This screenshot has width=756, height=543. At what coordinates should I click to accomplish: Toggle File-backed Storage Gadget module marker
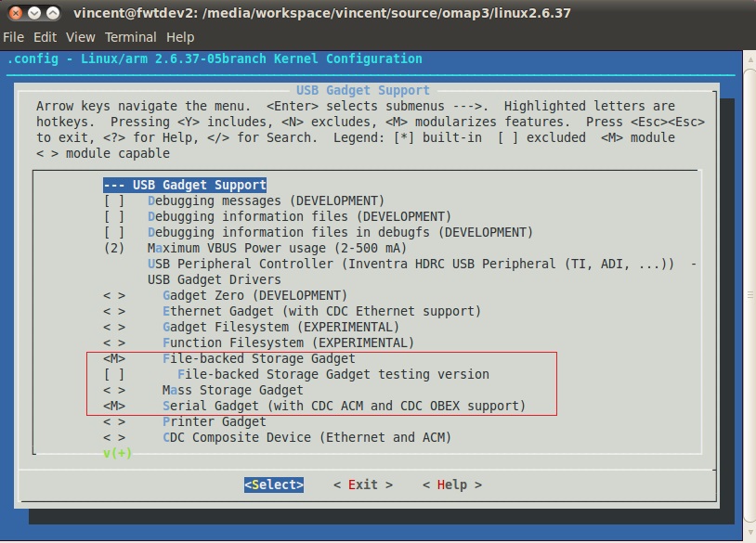[114, 359]
